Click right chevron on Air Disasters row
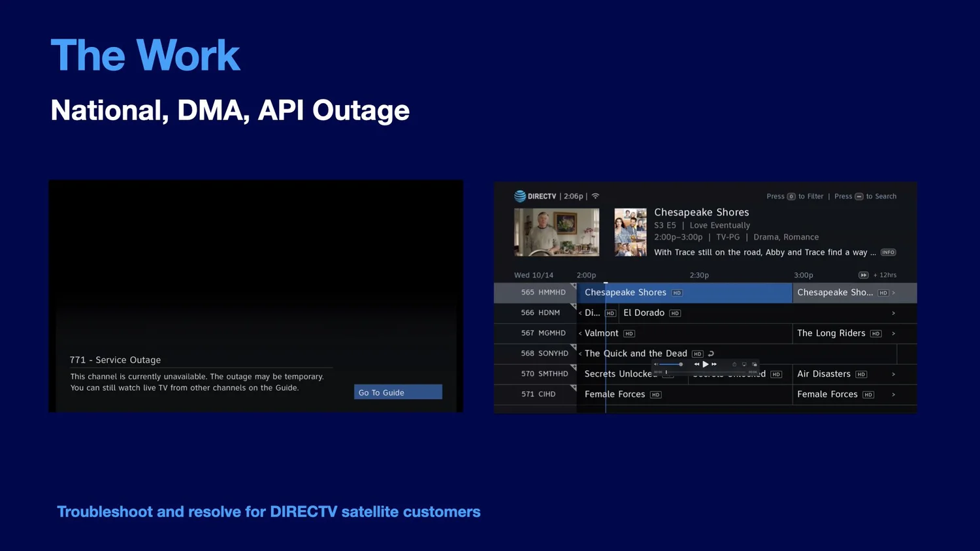Image resolution: width=980 pixels, height=551 pixels. 894,373
